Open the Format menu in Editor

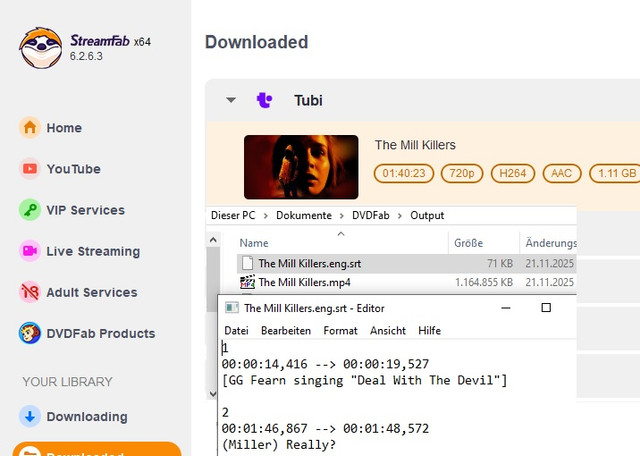point(340,330)
